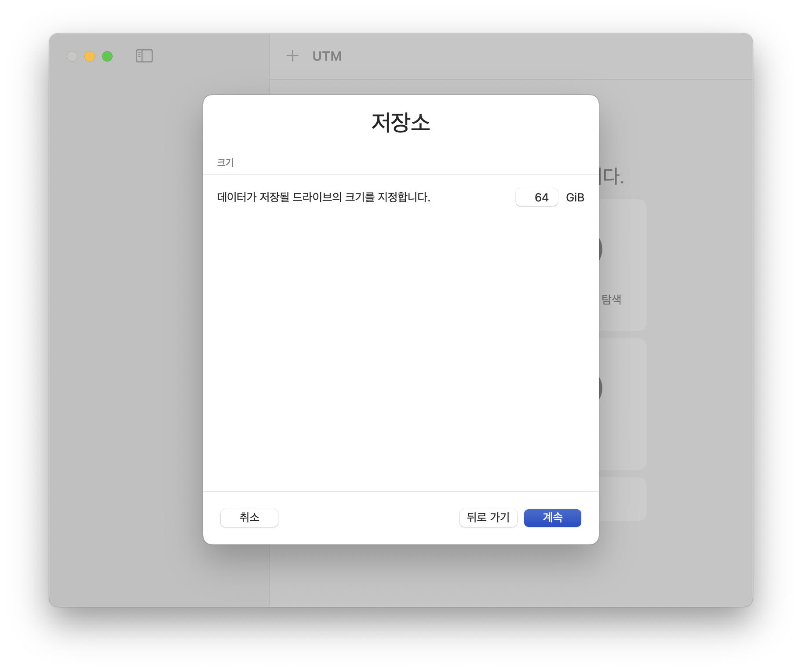Click the yellow minimize window button
The image size is (802, 672).
pyautogui.click(x=90, y=56)
